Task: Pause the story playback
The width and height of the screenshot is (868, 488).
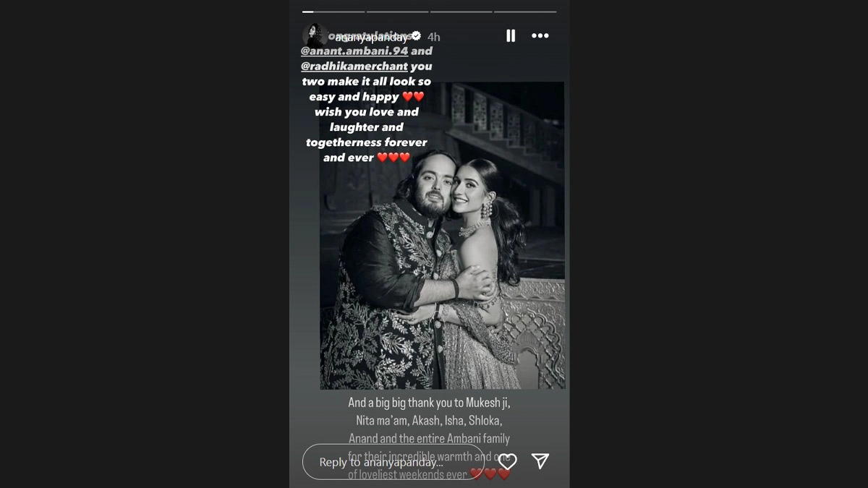Action: pyautogui.click(x=511, y=35)
